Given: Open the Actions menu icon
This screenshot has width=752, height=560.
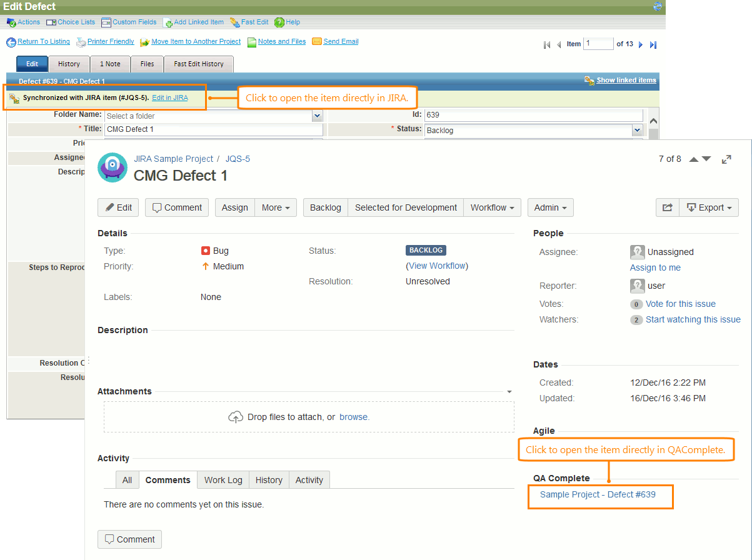Looking at the screenshot, I should (x=11, y=22).
